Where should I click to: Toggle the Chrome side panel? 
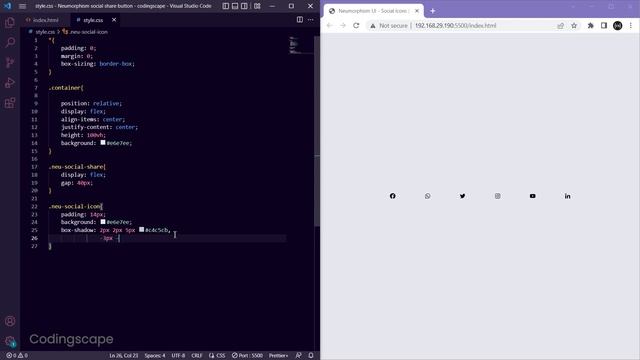tap(604, 25)
